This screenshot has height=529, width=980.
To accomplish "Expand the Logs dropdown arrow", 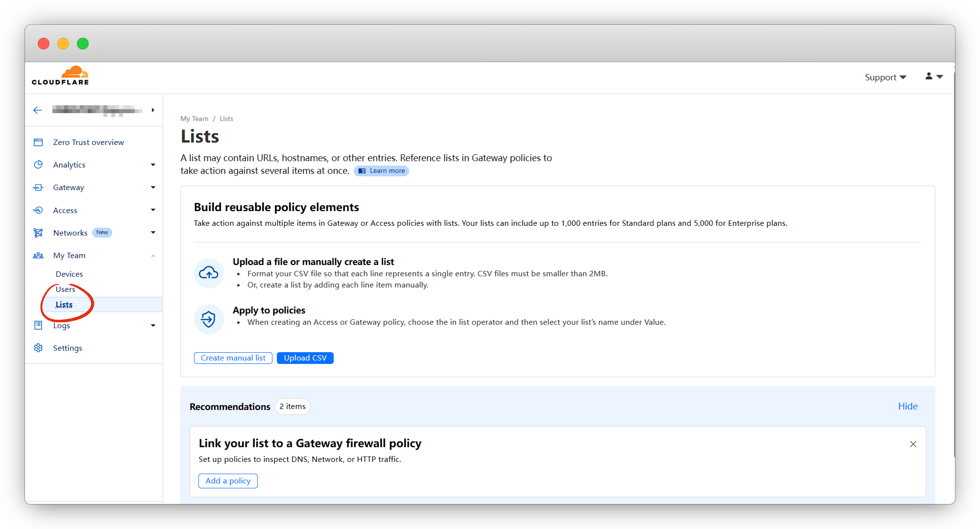I will click(x=153, y=326).
